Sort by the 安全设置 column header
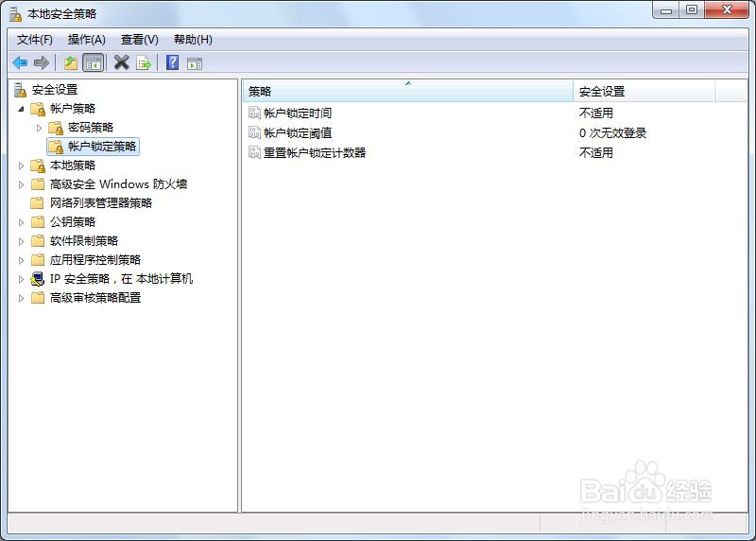The image size is (756, 541). [644, 91]
